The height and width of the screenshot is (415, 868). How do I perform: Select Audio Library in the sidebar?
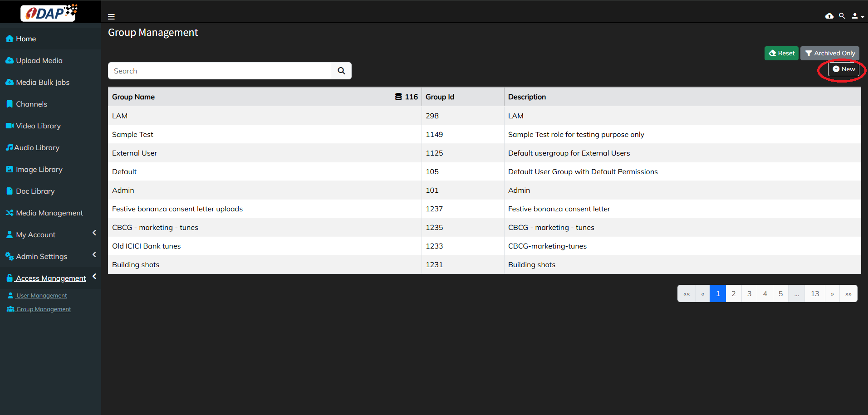[x=37, y=148]
